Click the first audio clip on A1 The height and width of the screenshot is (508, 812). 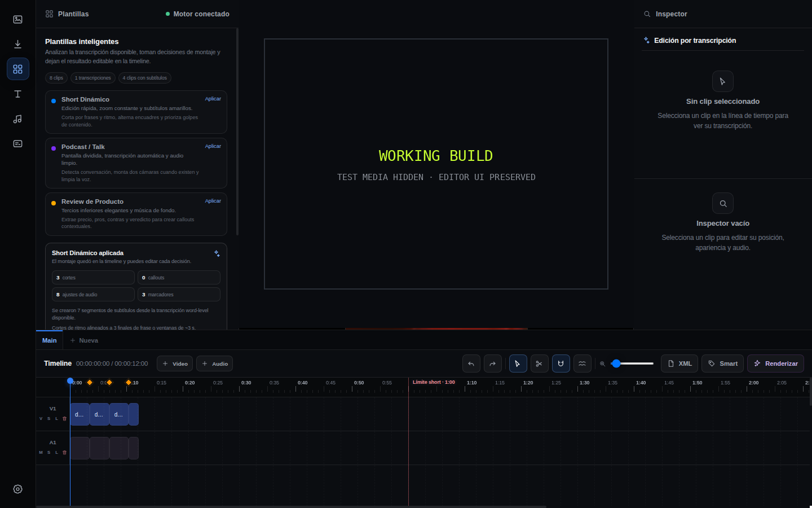(x=80, y=448)
